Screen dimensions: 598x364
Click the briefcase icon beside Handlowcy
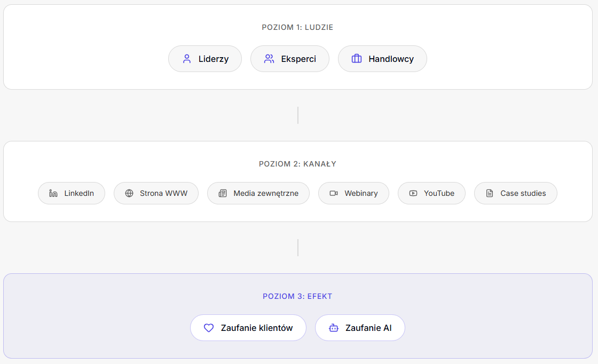(357, 59)
